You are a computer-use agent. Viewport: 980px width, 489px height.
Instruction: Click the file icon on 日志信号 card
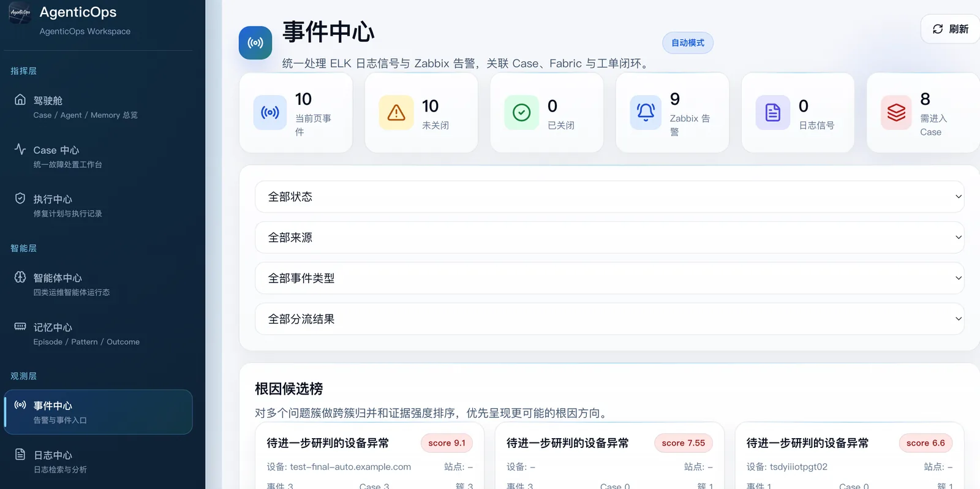(x=773, y=113)
